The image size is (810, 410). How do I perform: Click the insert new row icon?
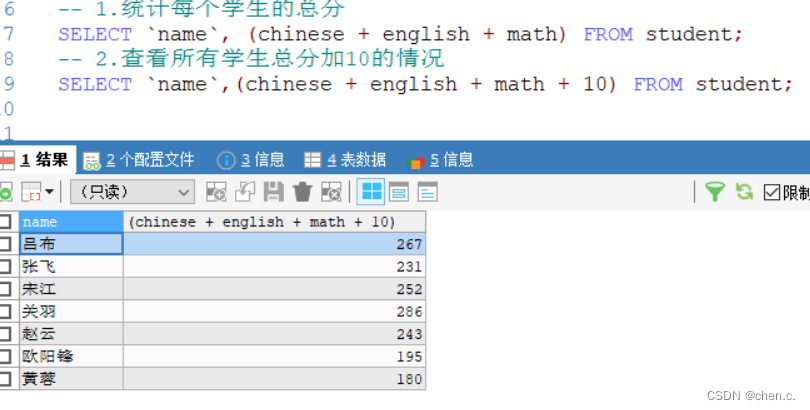(x=216, y=192)
